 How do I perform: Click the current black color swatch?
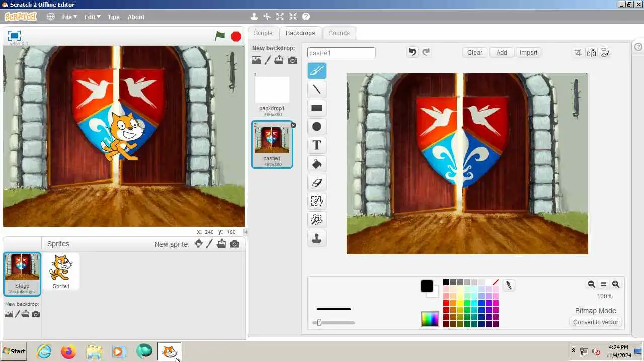tap(427, 286)
